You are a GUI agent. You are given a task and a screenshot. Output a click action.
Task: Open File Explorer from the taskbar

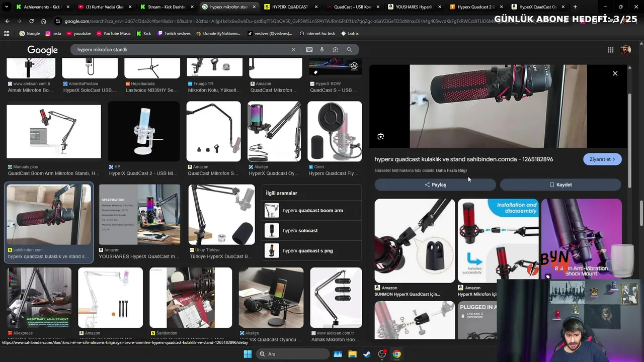pyautogui.click(x=352, y=354)
